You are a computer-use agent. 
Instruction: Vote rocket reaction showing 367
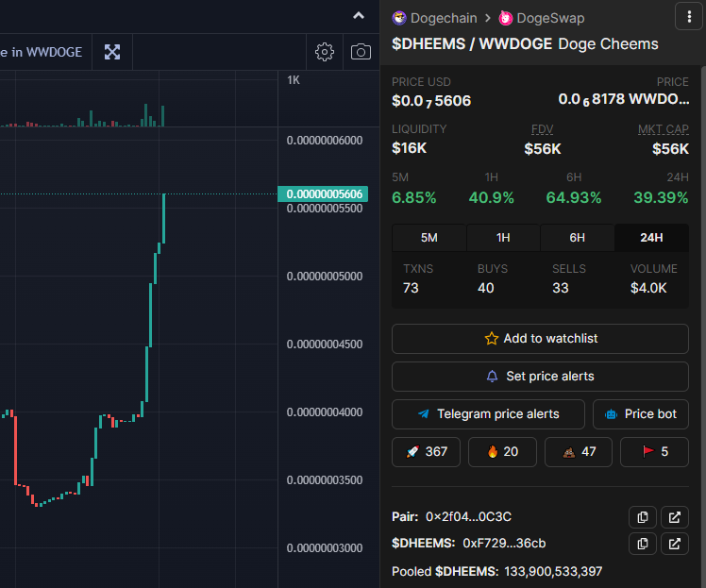426,452
